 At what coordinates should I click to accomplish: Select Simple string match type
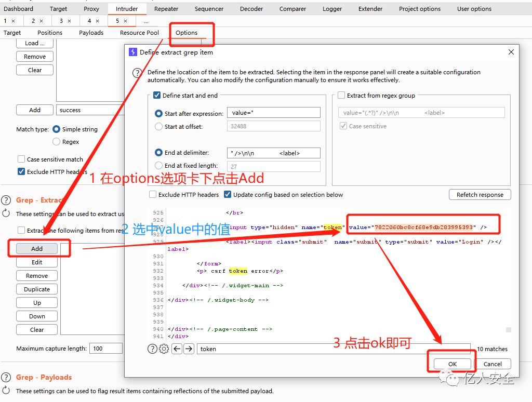[56, 129]
